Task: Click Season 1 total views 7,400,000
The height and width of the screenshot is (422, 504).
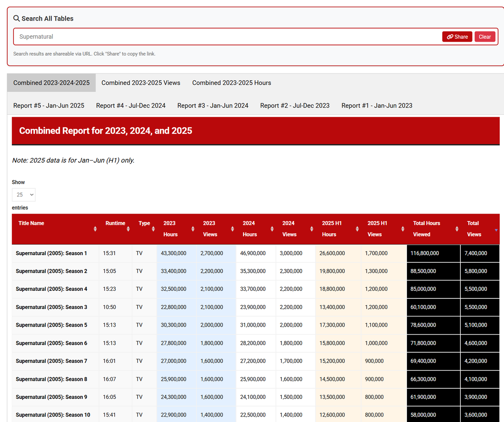Action: [x=475, y=253]
